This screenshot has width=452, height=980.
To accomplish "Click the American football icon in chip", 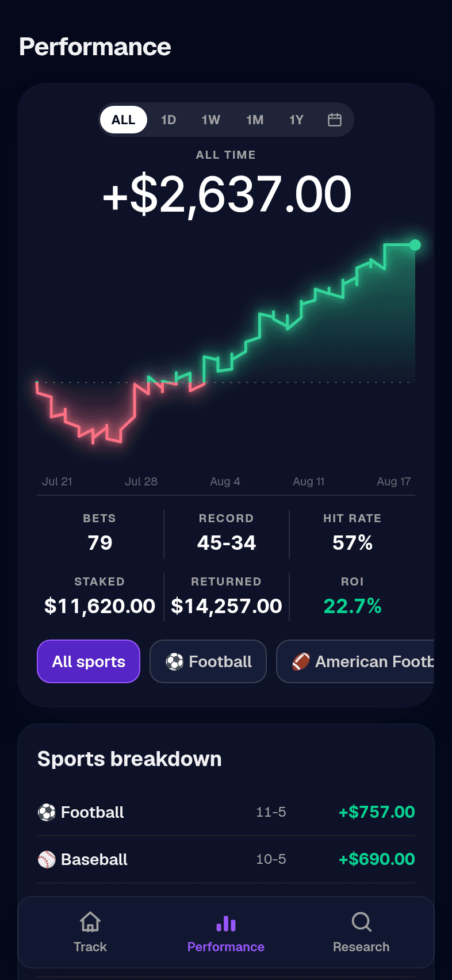I will click(x=301, y=661).
